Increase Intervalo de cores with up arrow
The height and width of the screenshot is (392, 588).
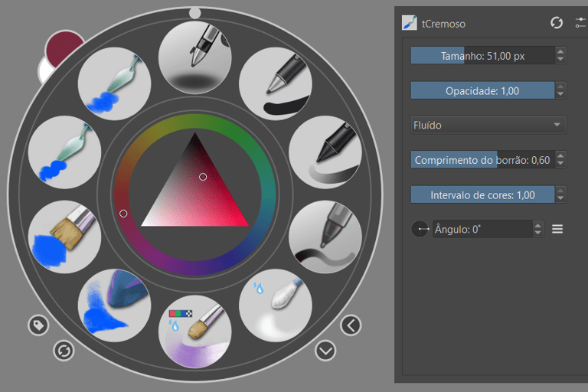click(560, 191)
